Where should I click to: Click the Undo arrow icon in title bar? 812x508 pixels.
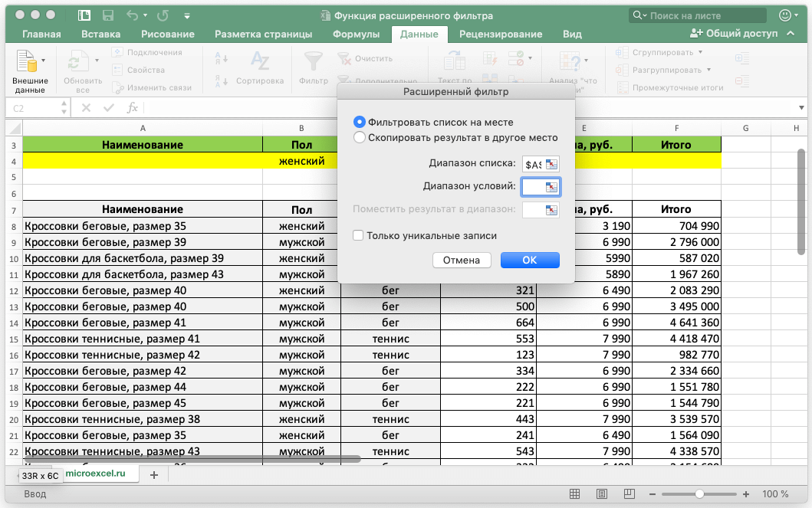point(132,15)
